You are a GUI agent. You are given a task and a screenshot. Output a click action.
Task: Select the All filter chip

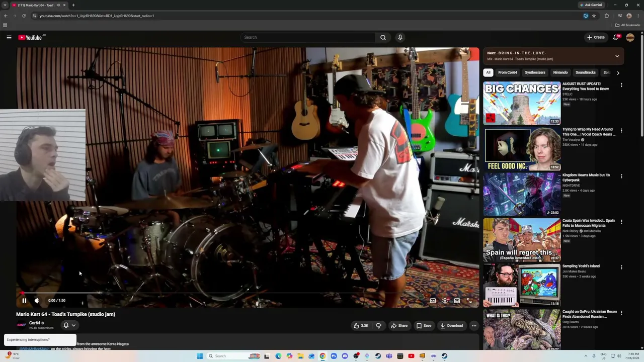pyautogui.click(x=488, y=72)
